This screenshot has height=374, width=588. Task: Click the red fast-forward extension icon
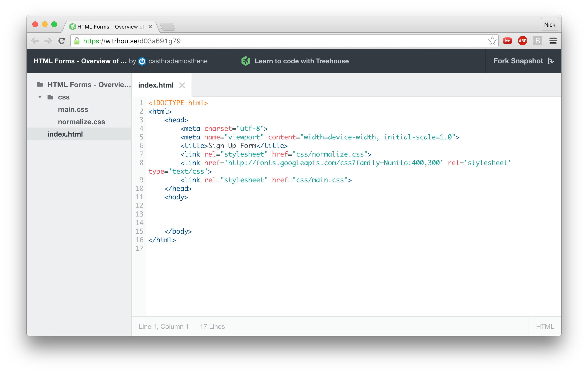tap(507, 41)
